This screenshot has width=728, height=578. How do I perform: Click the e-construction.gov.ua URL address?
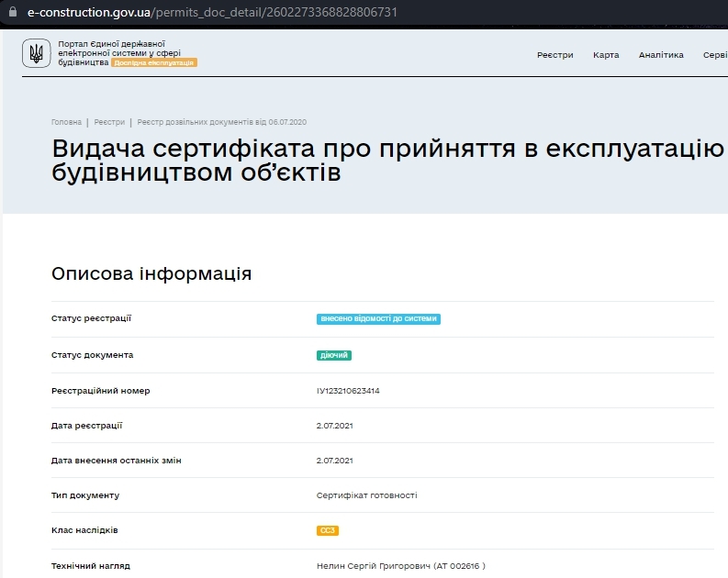click(x=212, y=12)
